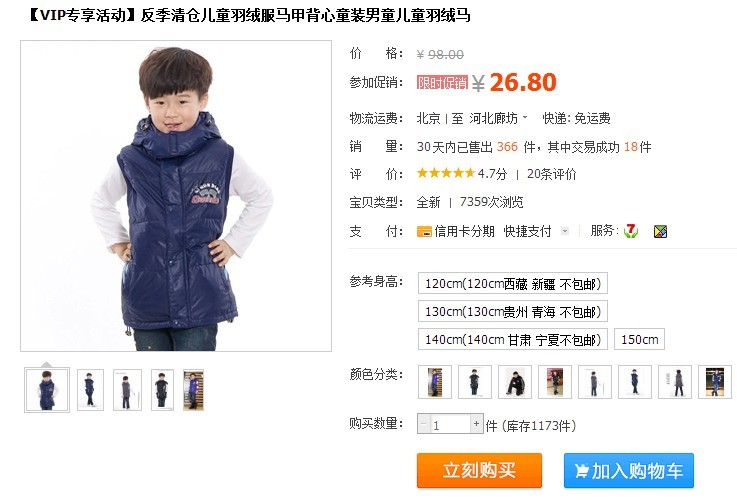Image resolution: width=737 pixels, height=503 pixels.
Task: Increase purchase quantity with plus button
Action: 477,424
